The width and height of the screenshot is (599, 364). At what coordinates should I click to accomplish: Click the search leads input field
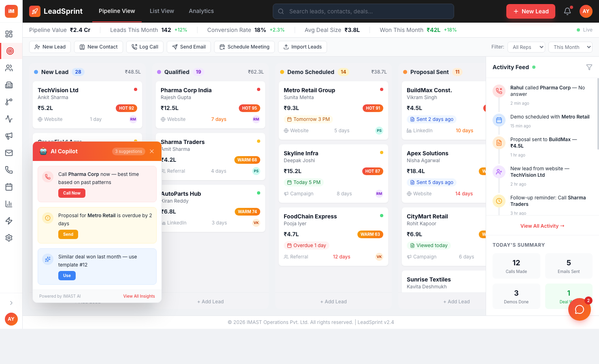(363, 11)
